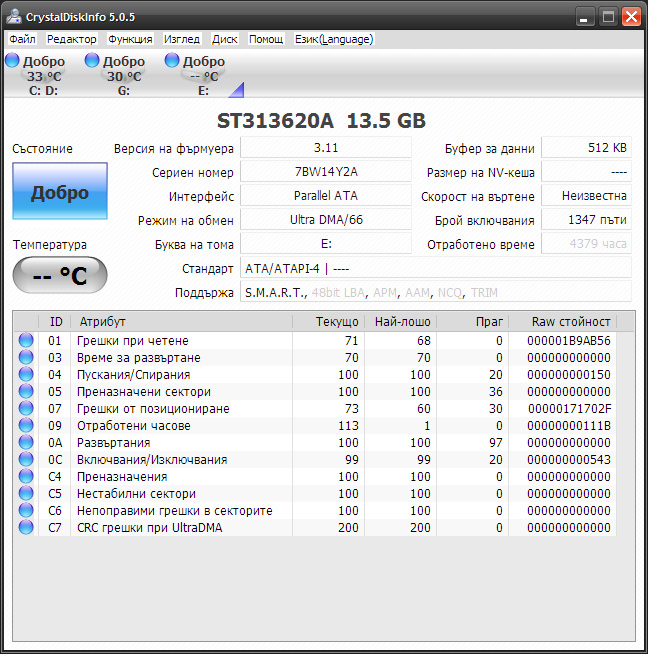Click the Текущо column header
Screen dimensions: 648x654
tap(329, 322)
